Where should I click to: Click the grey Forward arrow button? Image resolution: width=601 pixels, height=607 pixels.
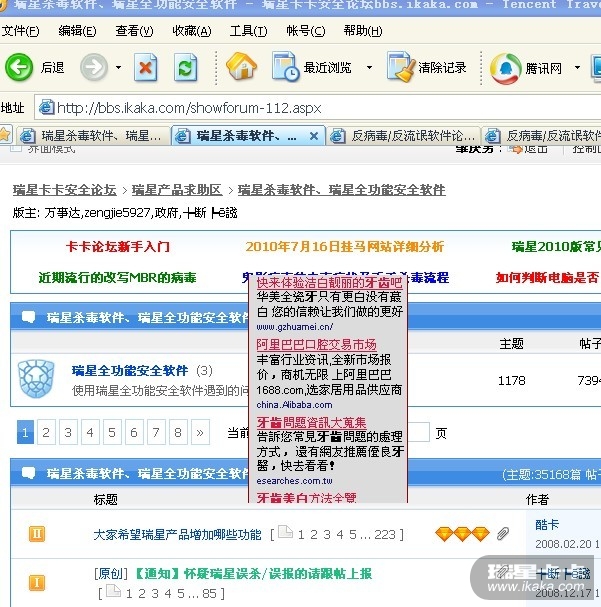[94, 67]
